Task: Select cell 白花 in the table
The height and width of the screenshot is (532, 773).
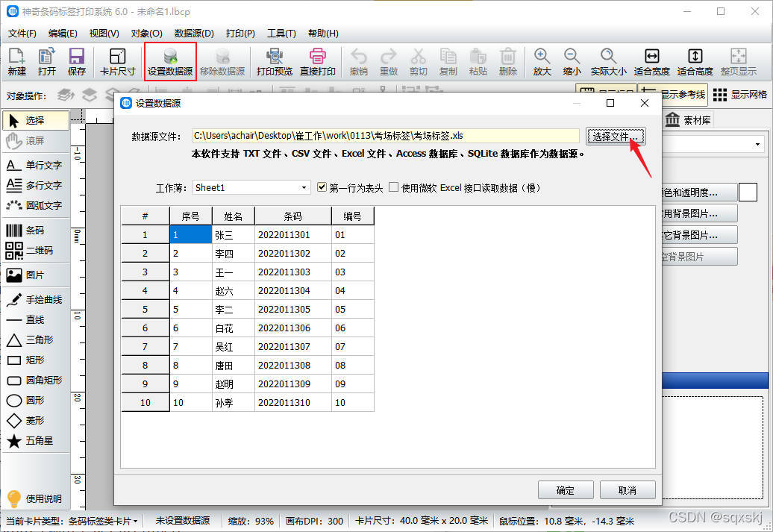Action: (x=234, y=328)
